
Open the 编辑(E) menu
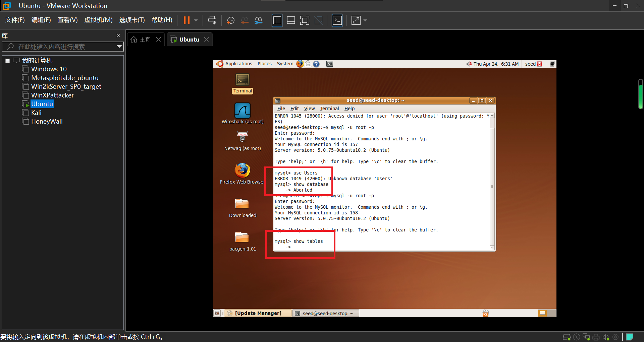point(41,20)
